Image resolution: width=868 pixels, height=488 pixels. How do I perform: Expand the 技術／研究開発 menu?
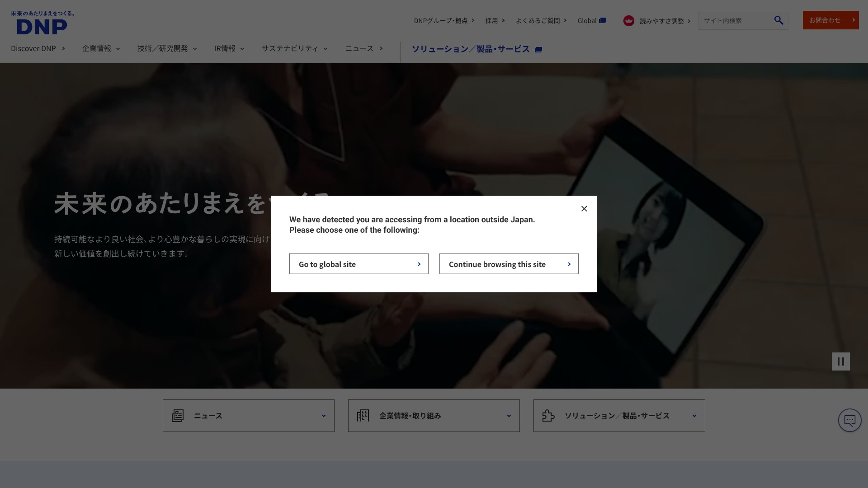tap(167, 48)
